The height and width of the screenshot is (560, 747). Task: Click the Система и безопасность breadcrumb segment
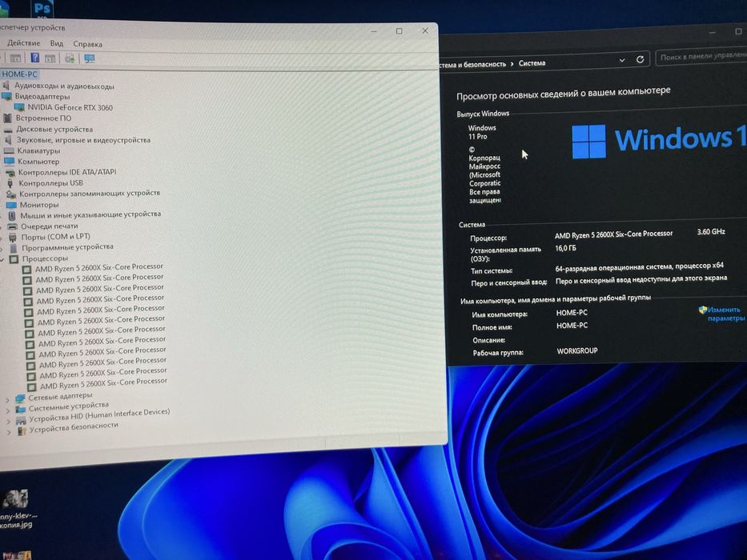coord(472,64)
